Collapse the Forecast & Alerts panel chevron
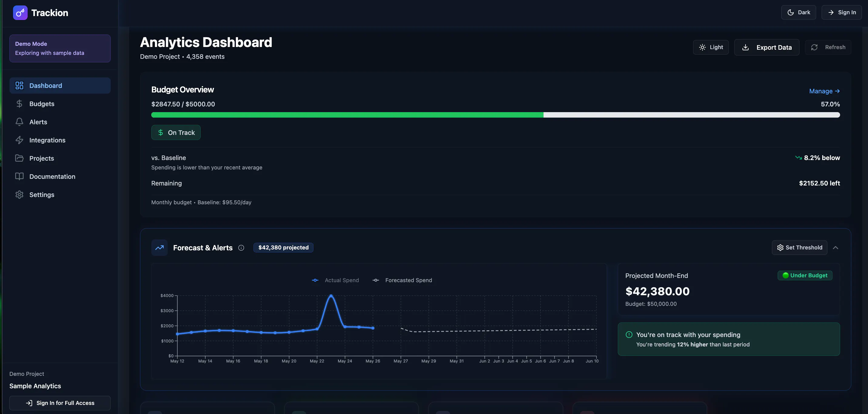This screenshot has height=414, width=868. (x=835, y=248)
